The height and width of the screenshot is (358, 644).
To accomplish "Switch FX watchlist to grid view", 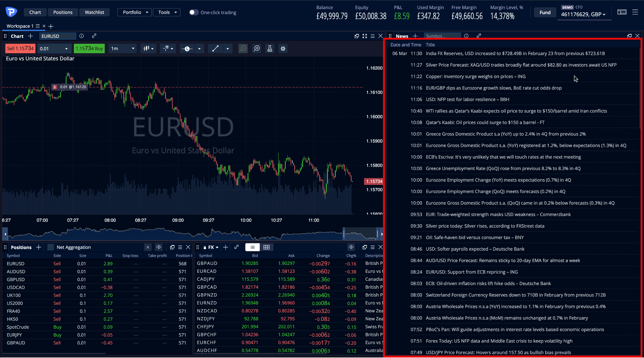I will click(x=266, y=247).
